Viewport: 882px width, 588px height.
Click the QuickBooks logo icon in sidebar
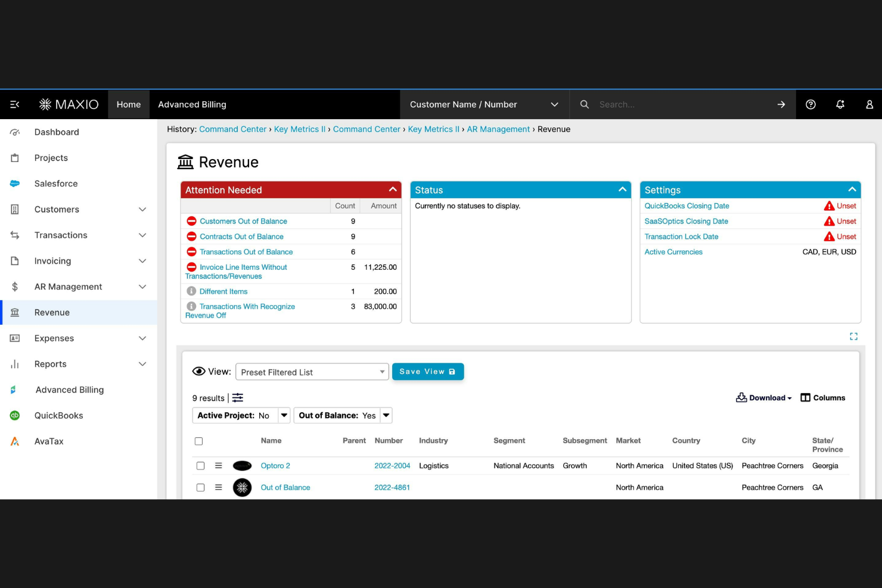[x=15, y=416]
